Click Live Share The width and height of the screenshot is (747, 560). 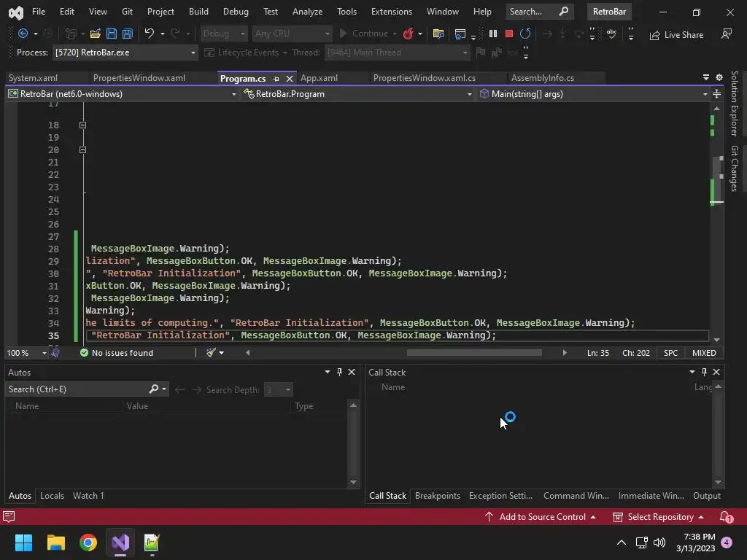coord(676,35)
